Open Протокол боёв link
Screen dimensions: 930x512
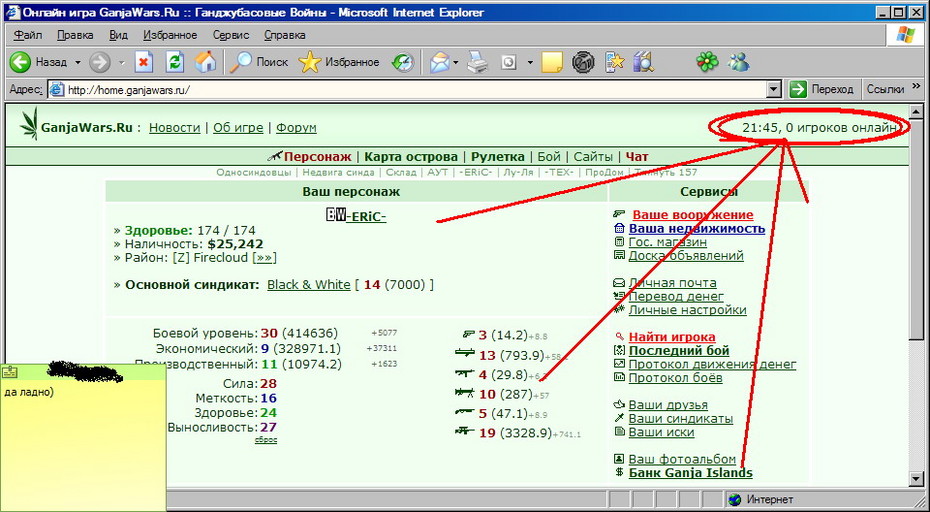[676, 377]
